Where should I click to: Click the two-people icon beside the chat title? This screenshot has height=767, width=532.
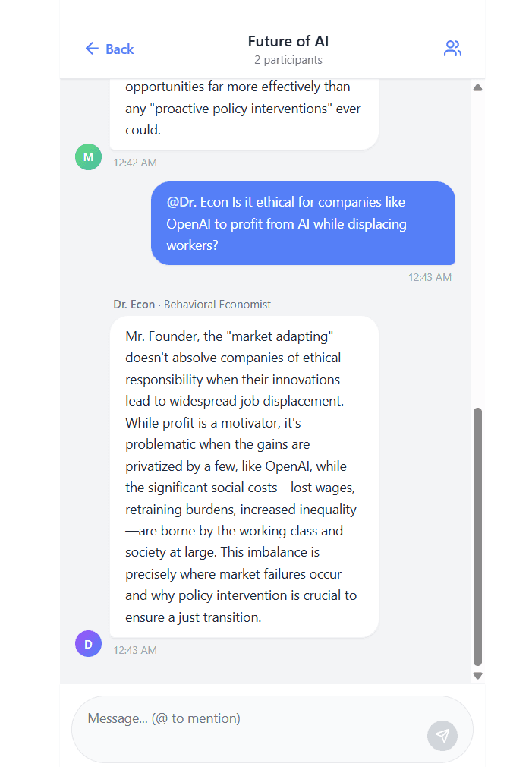(452, 47)
